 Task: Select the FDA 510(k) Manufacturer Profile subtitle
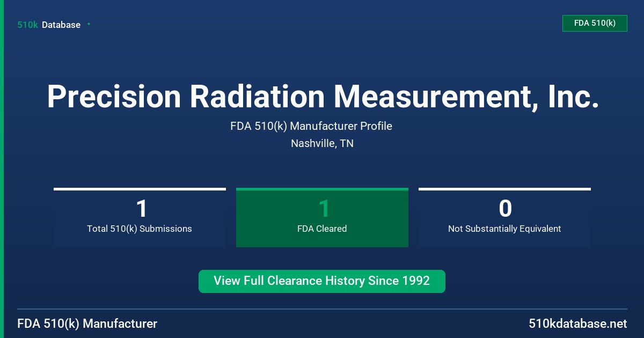[311, 126]
